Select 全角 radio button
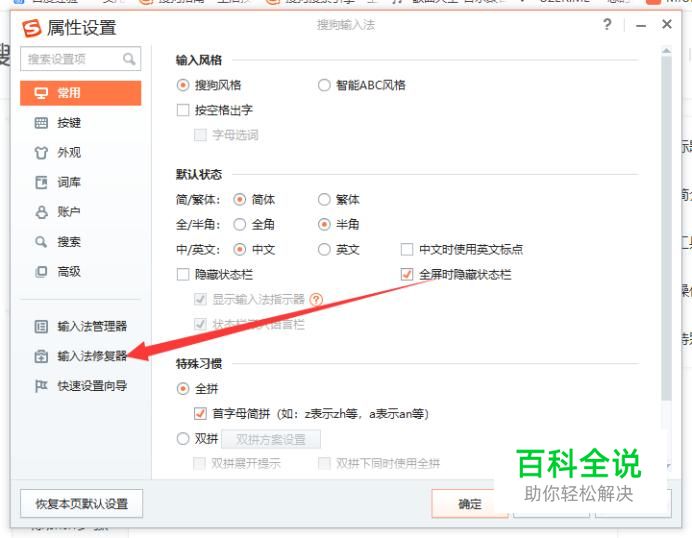692x538 pixels. point(239,225)
